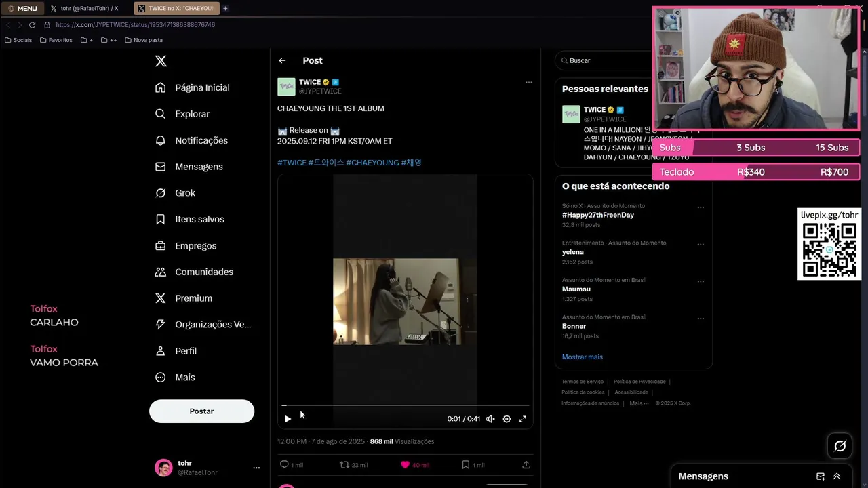Open tohr account options menu
The height and width of the screenshot is (488, 868).
click(x=256, y=468)
